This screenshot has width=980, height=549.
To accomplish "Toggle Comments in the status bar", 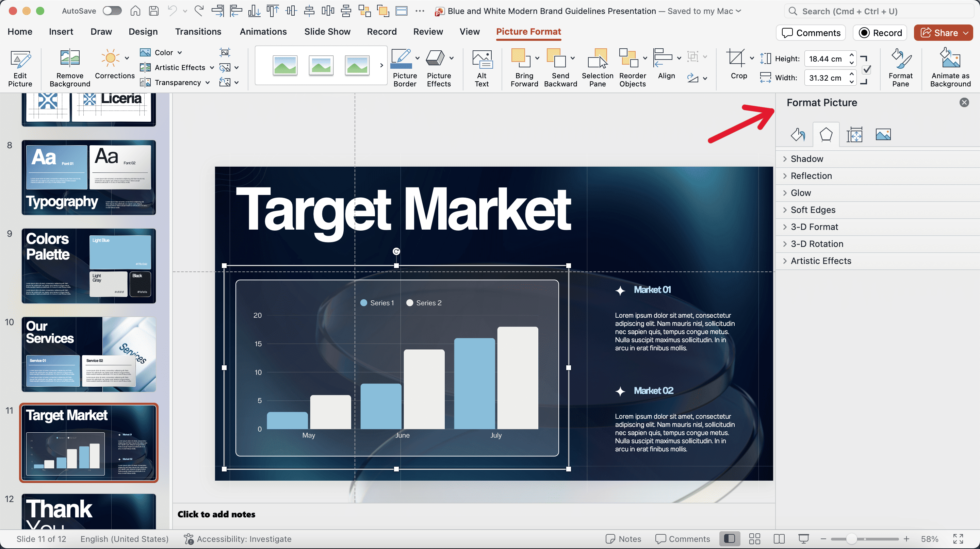I will pos(683,539).
